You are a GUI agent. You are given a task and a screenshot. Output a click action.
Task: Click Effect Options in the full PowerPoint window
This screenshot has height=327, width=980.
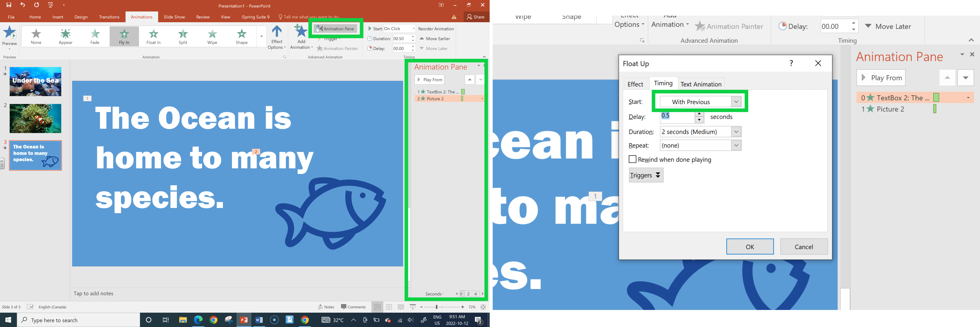(x=277, y=37)
